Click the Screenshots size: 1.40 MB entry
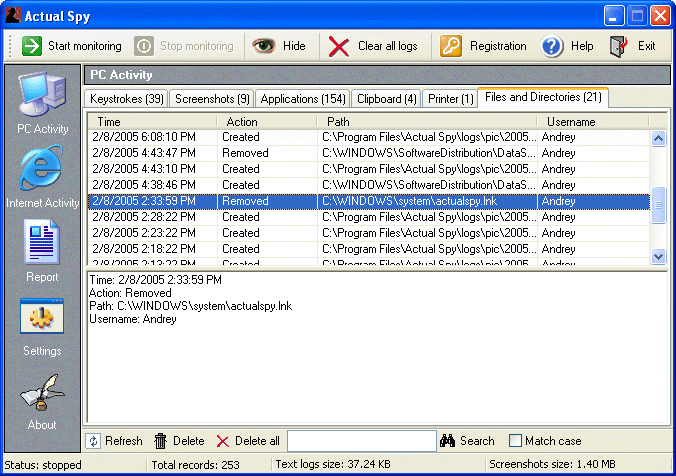Image resolution: width=676 pixels, height=476 pixels. pos(552,464)
